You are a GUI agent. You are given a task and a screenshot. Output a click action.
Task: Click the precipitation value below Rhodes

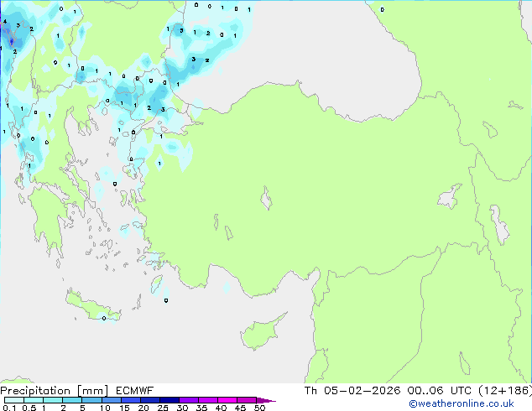[x=165, y=299]
